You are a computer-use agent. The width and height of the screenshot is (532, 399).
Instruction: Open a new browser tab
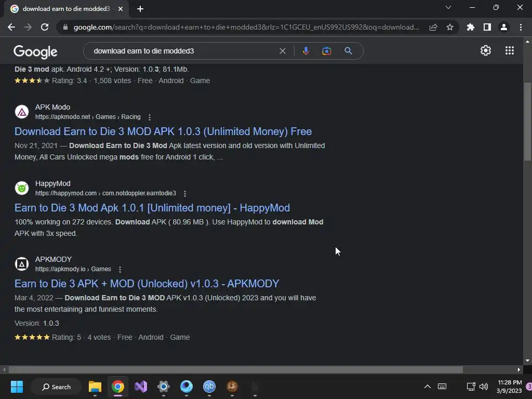pyautogui.click(x=140, y=9)
